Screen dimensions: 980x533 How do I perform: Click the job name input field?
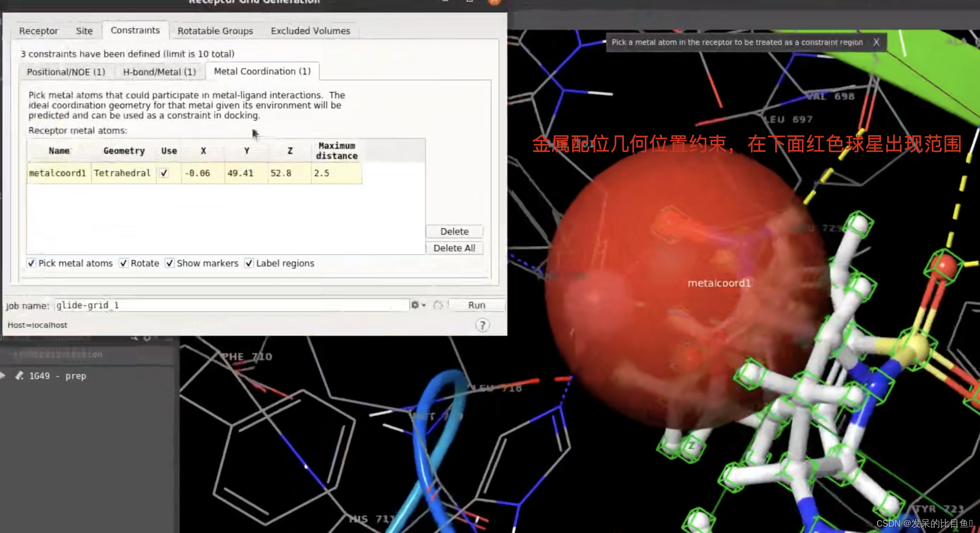pyautogui.click(x=231, y=305)
